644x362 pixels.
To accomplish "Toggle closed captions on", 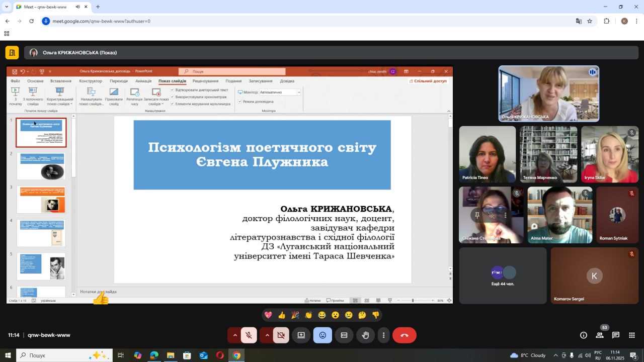I will click(x=344, y=335).
